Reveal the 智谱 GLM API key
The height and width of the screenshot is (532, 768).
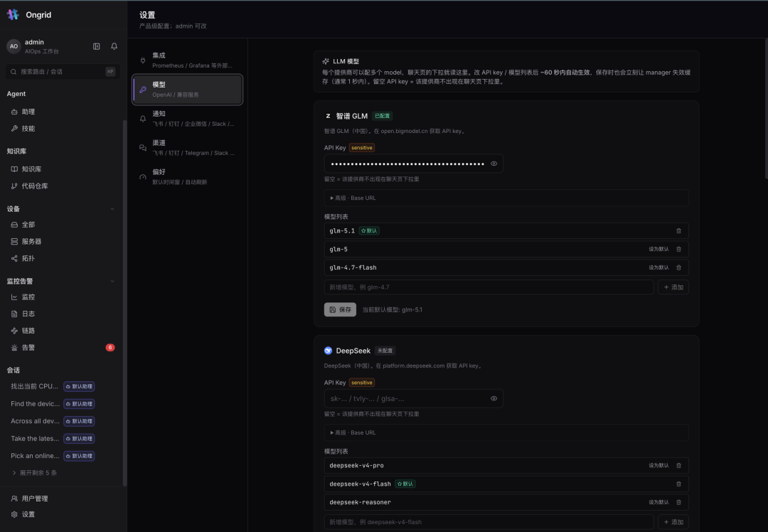coord(494,164)
